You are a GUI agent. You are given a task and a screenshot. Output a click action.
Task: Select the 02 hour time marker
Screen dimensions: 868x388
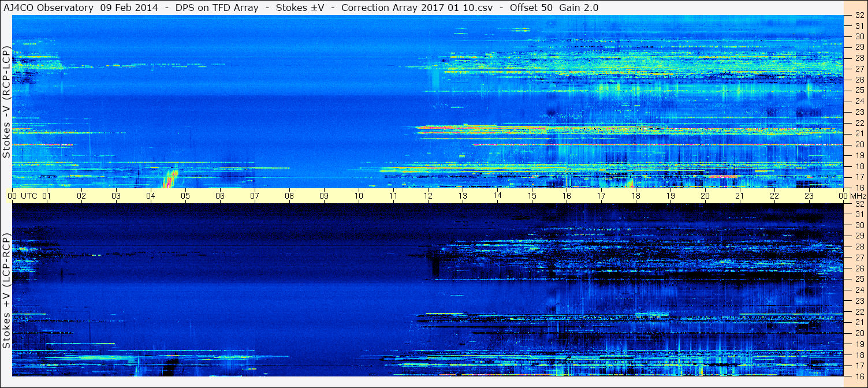point(81,196)
